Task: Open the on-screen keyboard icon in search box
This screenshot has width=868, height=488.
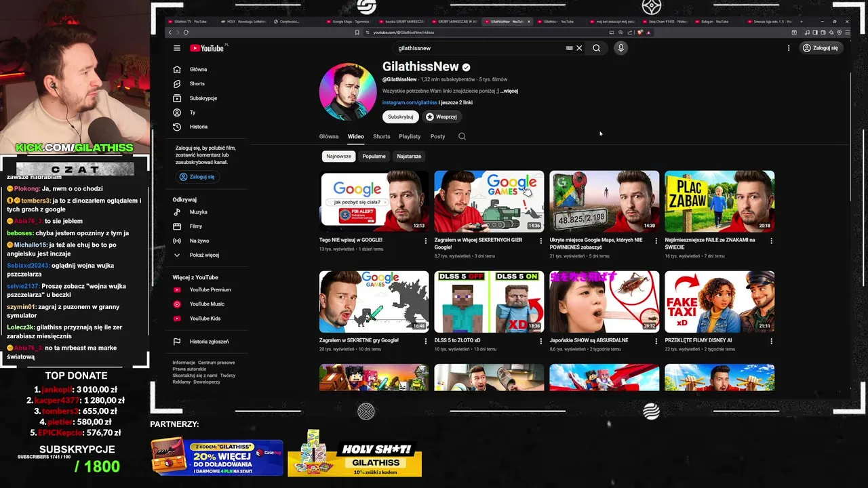Action: (569, 48)
